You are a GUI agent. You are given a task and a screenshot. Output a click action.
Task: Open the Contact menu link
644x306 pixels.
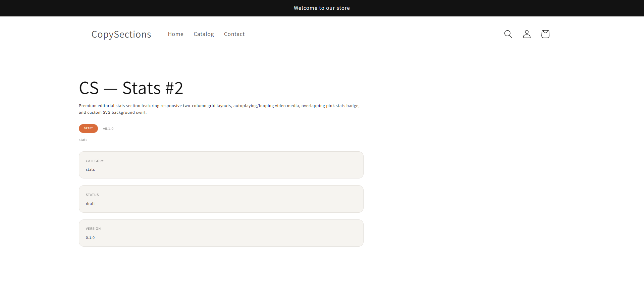pyautogui.click(x=234, y=34)
